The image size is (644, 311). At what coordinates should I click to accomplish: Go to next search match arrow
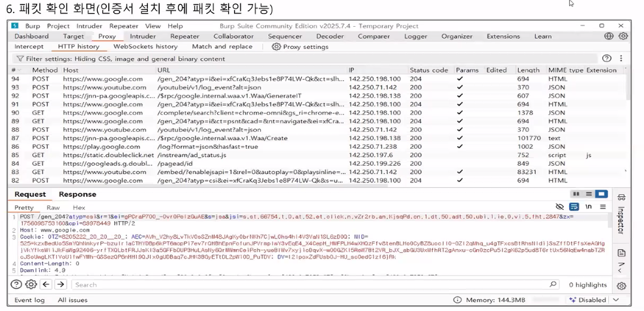pyautogui.click(x=61, y=284)
